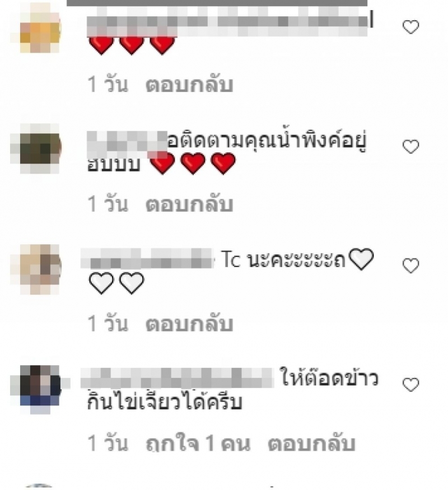Like the comment with only three red hearts

(x=410, y=27)
